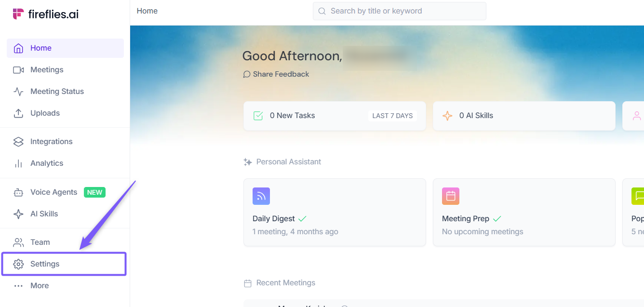This screenshot has height=307, width=644.
Task: Click the green chat icon on cut-off card
Action: point(638,196)
